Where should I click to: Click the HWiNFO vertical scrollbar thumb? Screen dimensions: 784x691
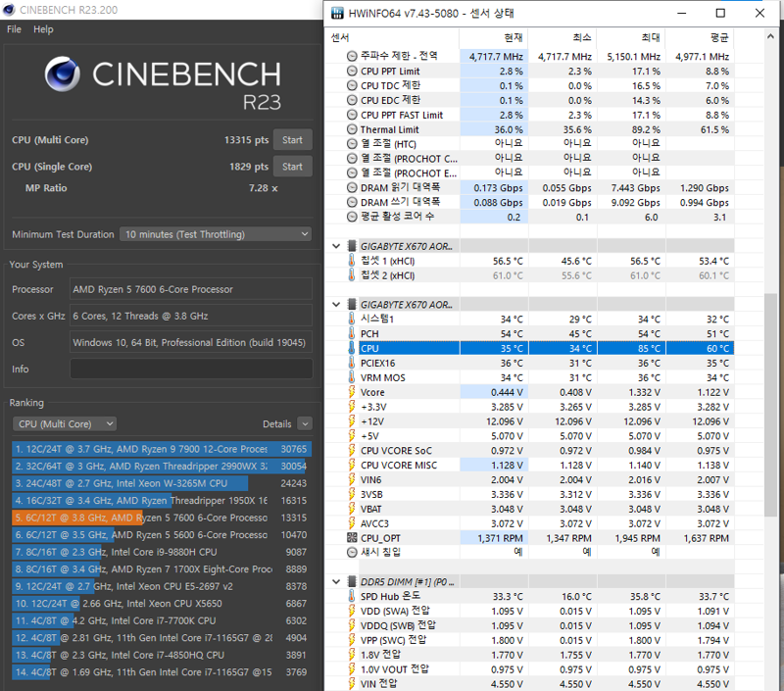point(770,405)
